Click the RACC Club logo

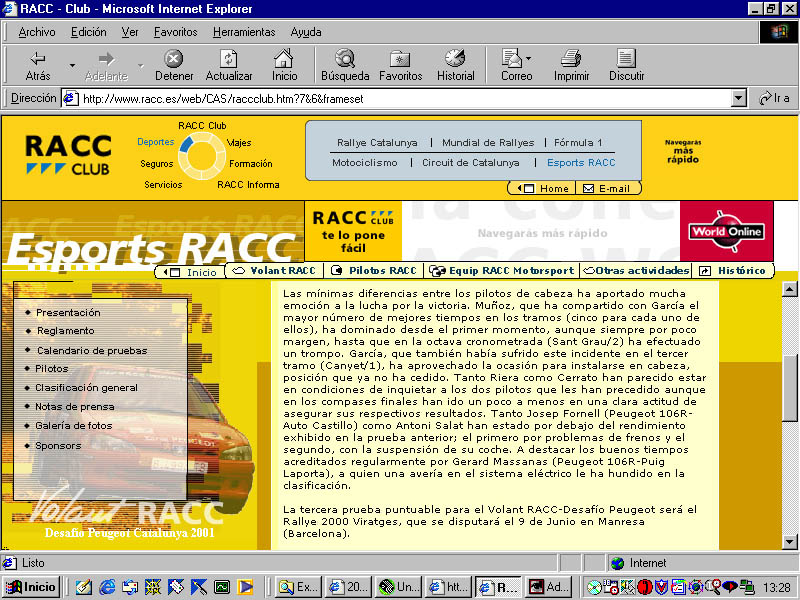(68, 155)
